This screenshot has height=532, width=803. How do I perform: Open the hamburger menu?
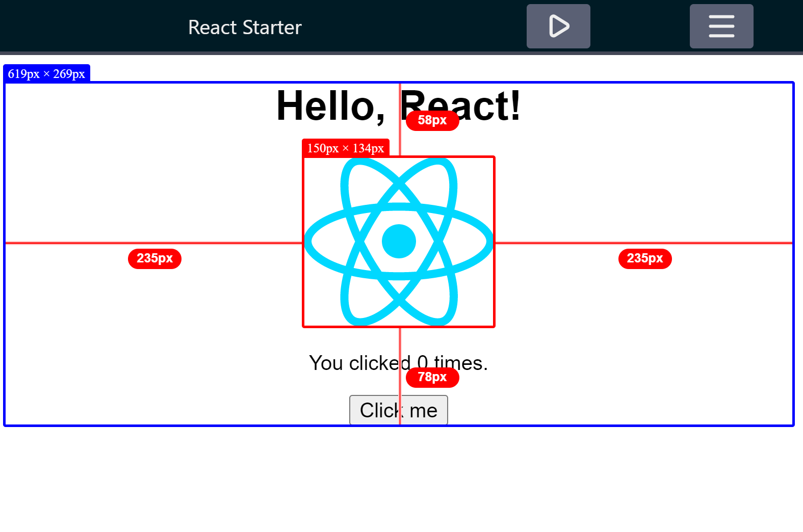(x=721, y=26)
